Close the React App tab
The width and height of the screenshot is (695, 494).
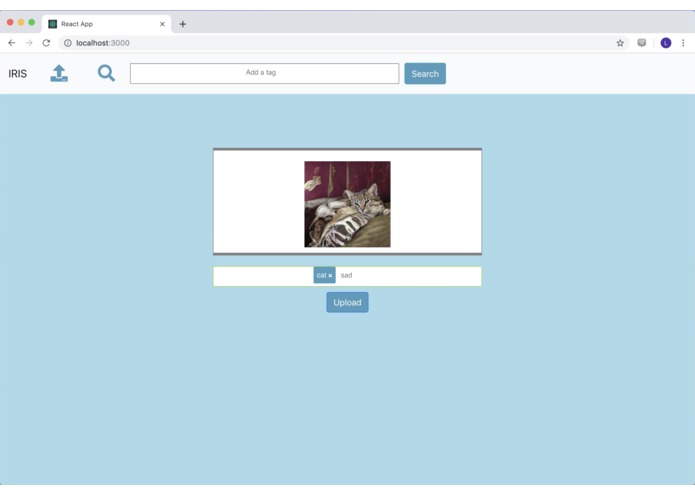(x=162, y=24)
